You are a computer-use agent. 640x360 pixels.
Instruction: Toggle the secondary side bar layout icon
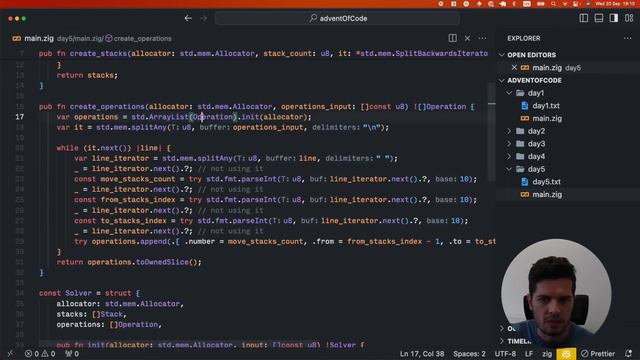[x=614, y=18]
